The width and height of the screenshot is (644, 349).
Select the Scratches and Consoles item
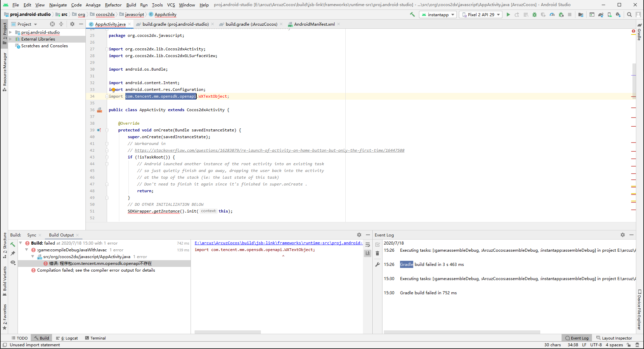45,46
